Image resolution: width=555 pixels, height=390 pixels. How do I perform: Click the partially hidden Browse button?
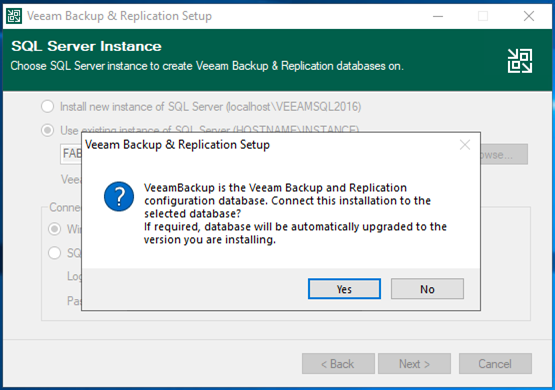(504, 154)
